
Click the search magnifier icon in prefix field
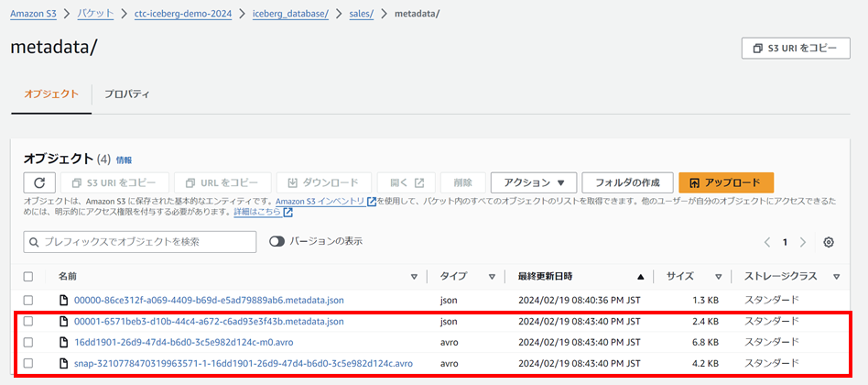click(34, 242)
